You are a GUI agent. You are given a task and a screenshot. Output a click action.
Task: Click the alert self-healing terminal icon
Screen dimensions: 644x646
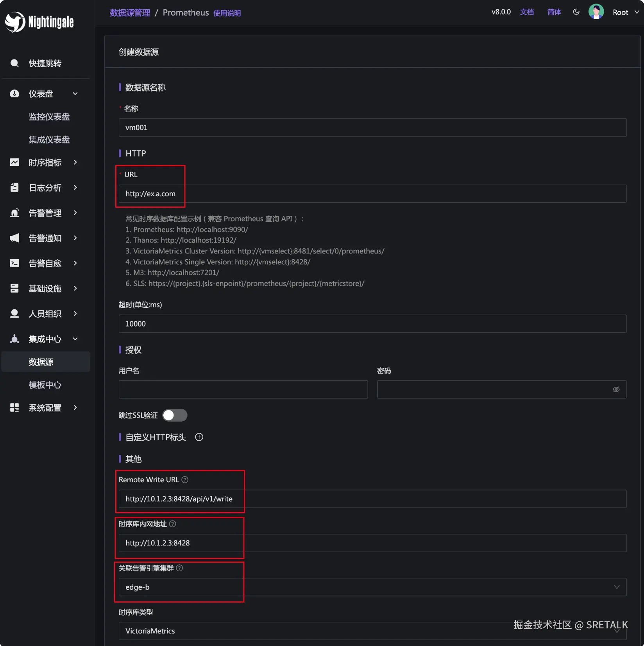(14, 263)
